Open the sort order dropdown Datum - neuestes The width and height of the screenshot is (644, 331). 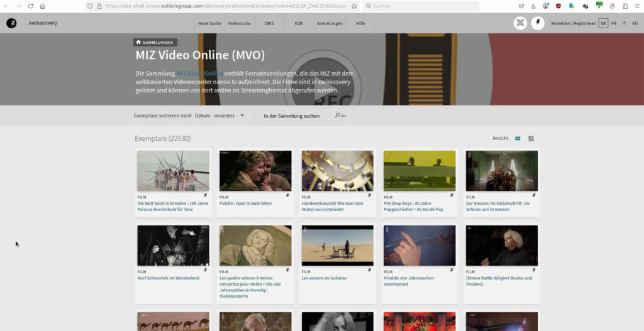(219, 116)
